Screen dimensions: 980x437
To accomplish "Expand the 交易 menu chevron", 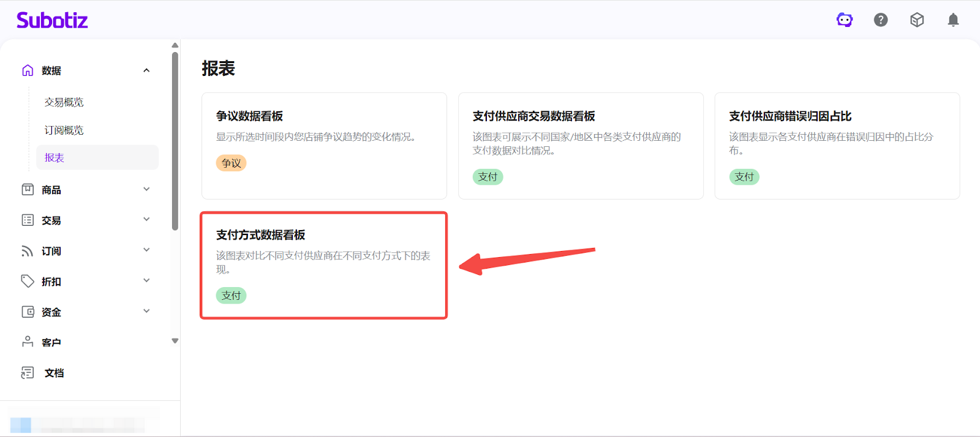I will tap(146, 220).
